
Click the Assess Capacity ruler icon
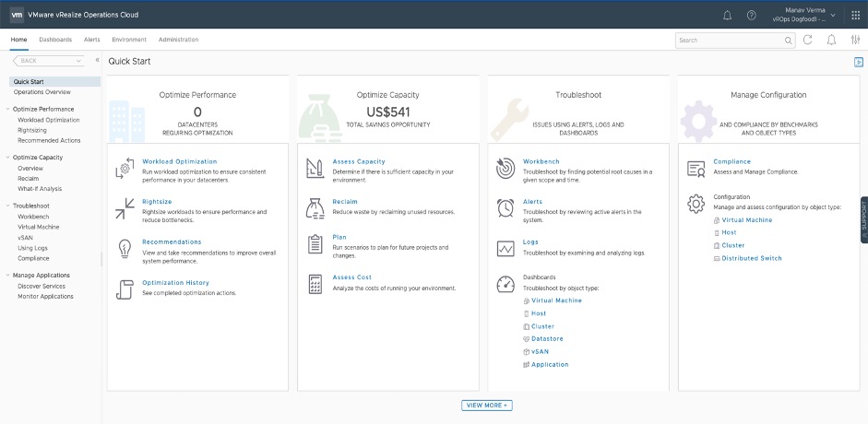click(315, 168)
